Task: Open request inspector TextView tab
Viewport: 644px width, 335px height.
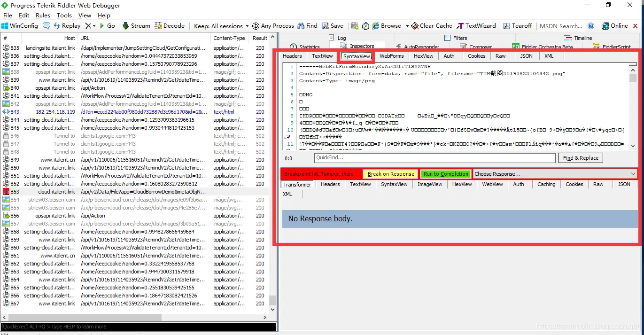Action: click(322, 56)
